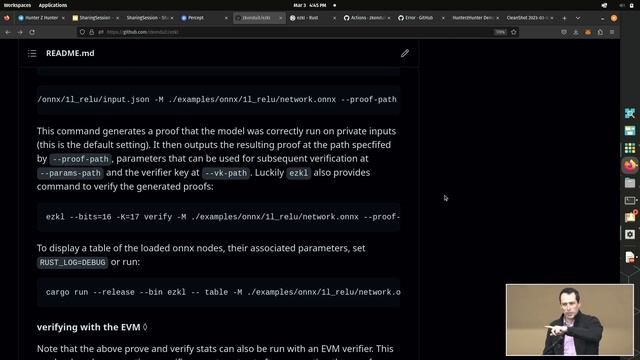Click the orange extension icon in toolbar
640x360 pixels.
point(588,32)
